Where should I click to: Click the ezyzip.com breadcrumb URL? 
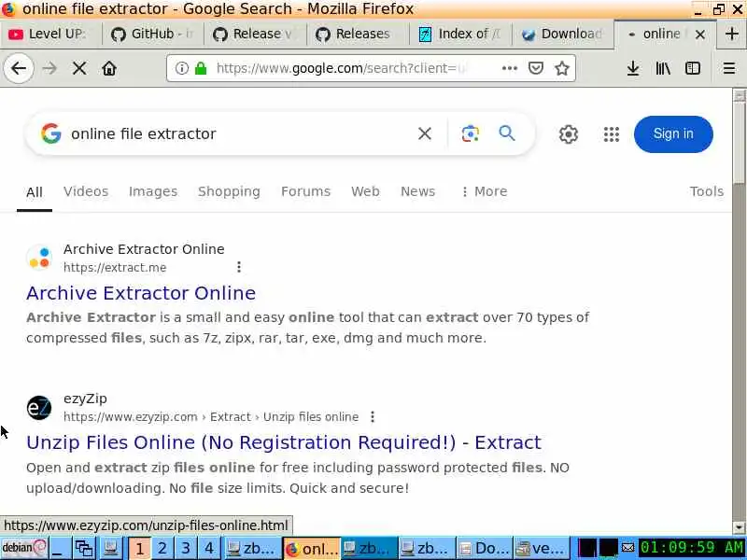(211, 417)
